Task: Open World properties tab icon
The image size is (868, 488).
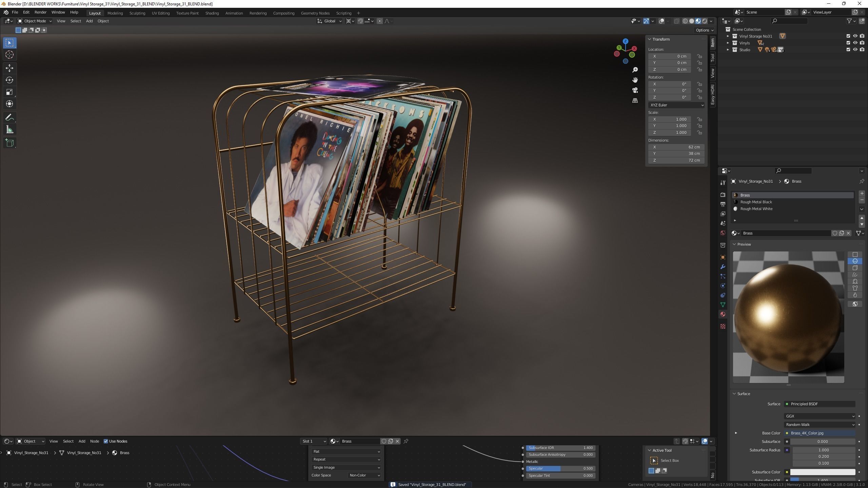Action: point(723,233)
